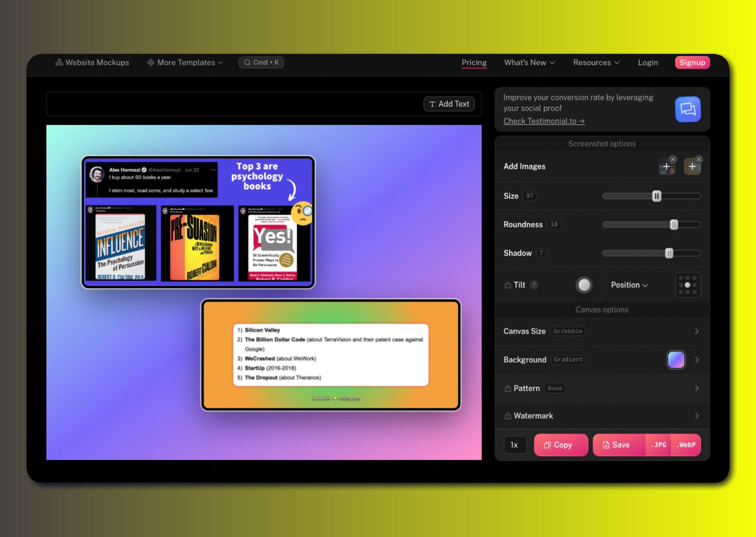756x537 pixels.
Task: Click the Screenshot options heading
Action: tap(602, 144)
